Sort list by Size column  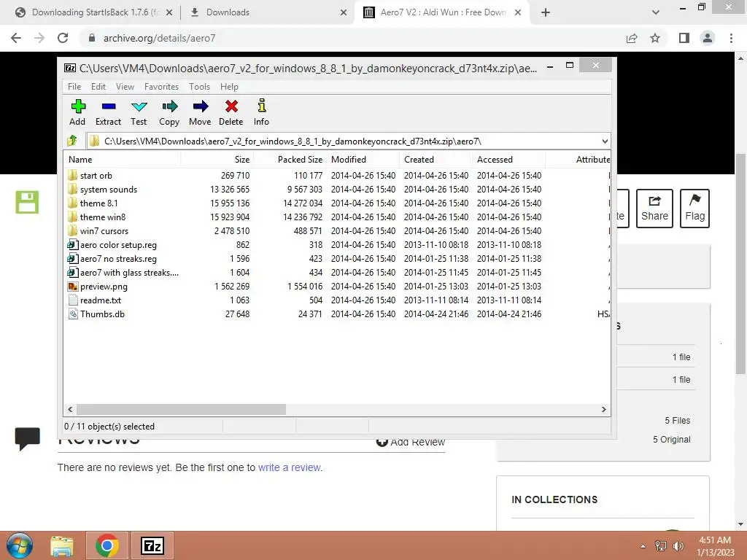pyautogui.click(x=217, y=160)
